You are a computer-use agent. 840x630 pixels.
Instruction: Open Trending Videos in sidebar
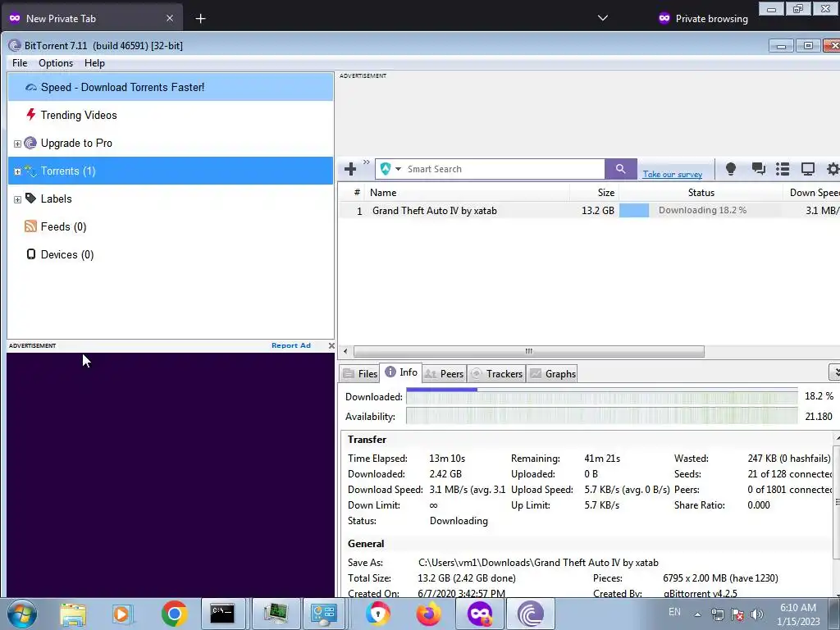(x=79, y=115)
